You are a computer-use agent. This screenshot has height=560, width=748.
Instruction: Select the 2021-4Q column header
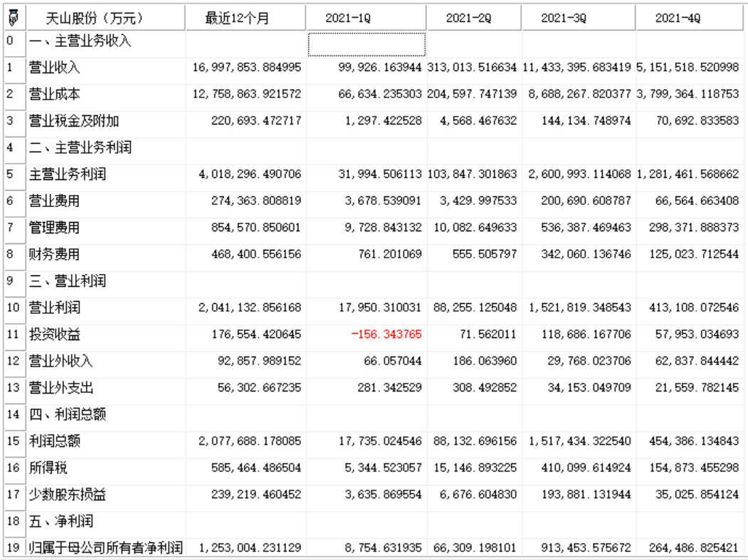pyautogui.click(x=678, y=18)
